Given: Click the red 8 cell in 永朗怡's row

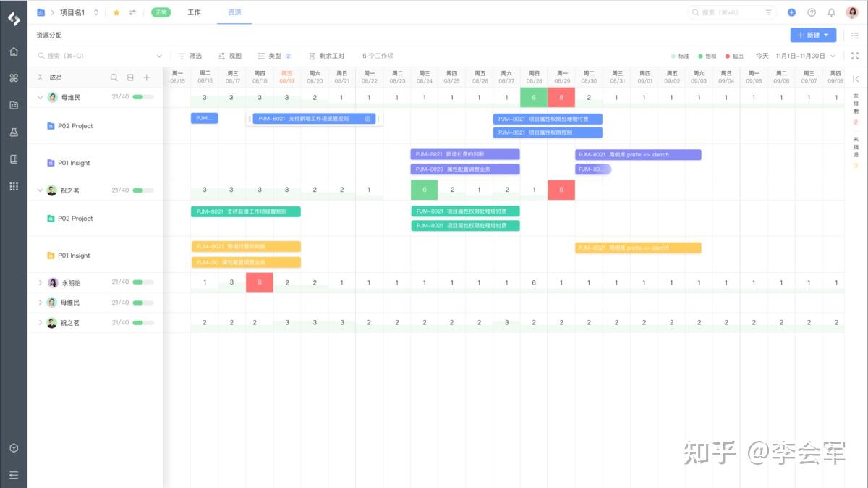Looking at the screenshot, I should click(x=260, y=282).
